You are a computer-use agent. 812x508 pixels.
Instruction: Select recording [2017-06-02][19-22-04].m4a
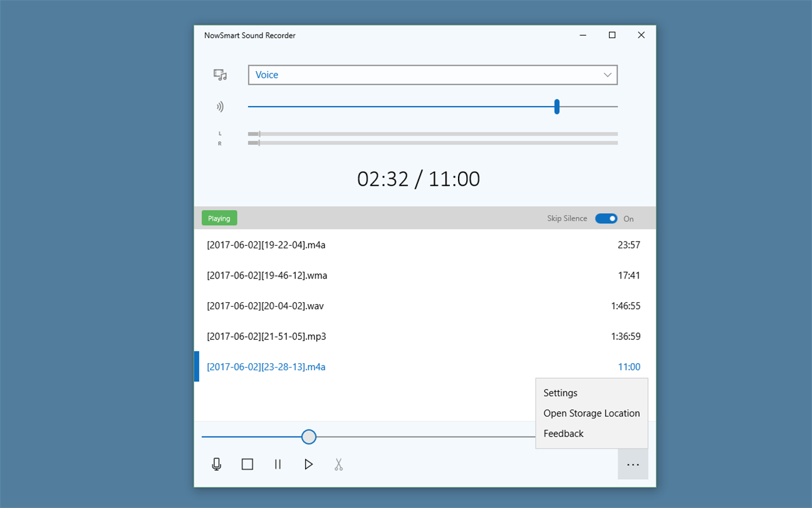[x=425, y=245]
